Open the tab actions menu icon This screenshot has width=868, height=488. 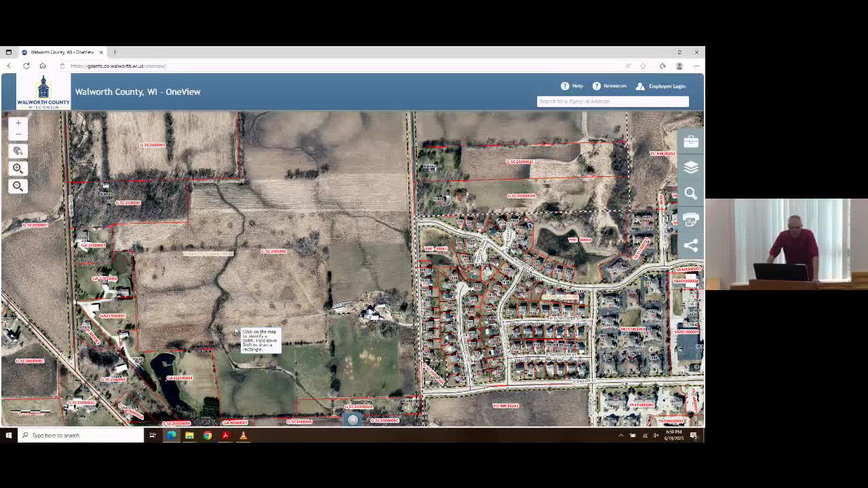(x=9, y=52)
